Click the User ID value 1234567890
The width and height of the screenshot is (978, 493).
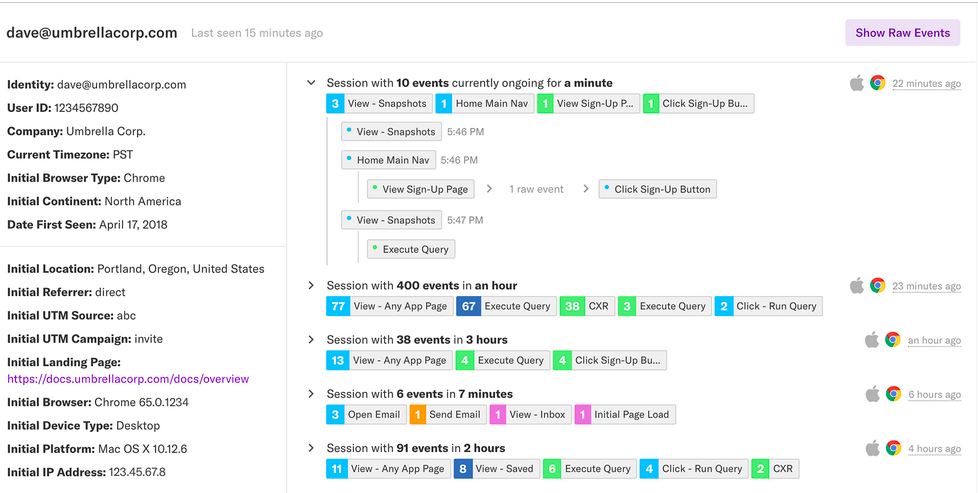click(x=86, y=108)
